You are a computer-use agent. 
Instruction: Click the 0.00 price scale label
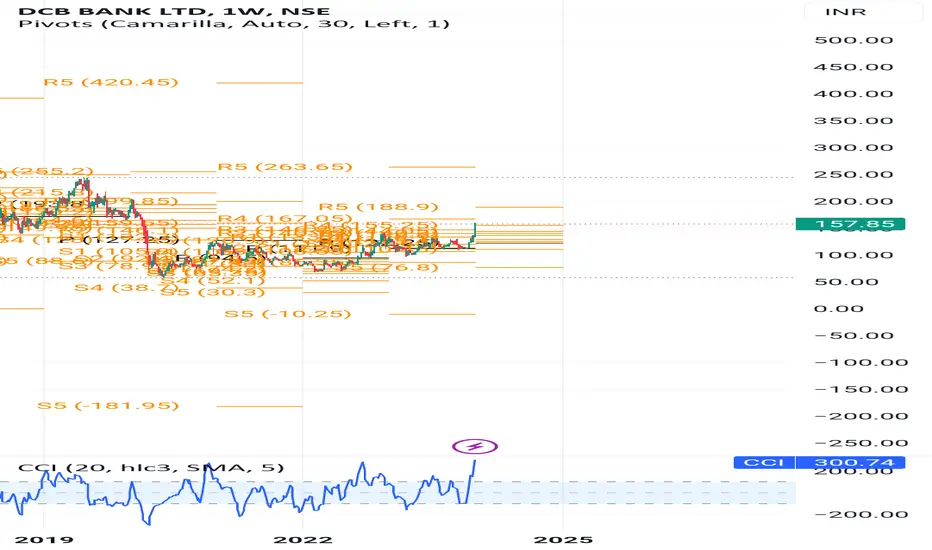click(x=839, y=309)
